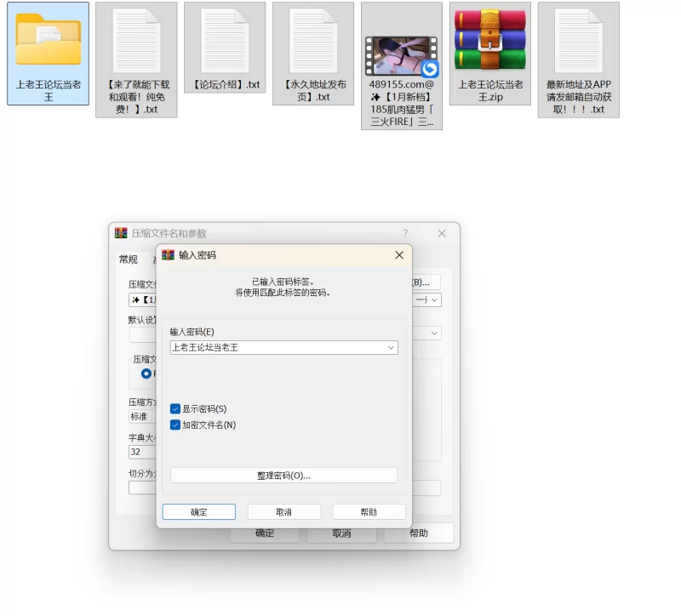This screenshot has width=681, height=616.
Task: Click the 整理密码(O)... button
Action: coord(283,476)
